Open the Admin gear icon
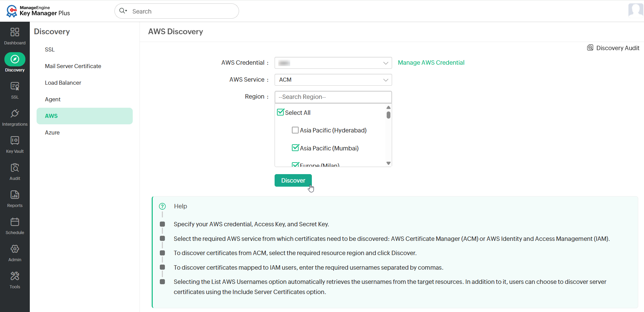644x312 pixels. [15, 249]
